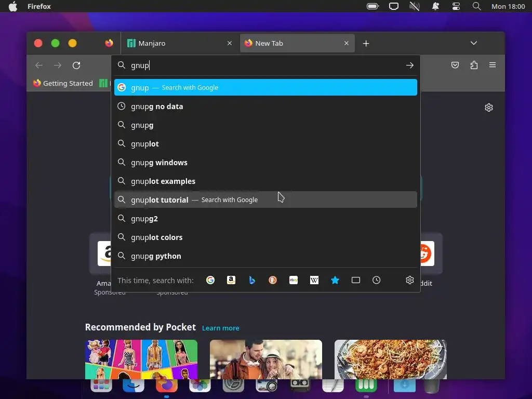Personalize new tab with gear icon

coord(488,108)
